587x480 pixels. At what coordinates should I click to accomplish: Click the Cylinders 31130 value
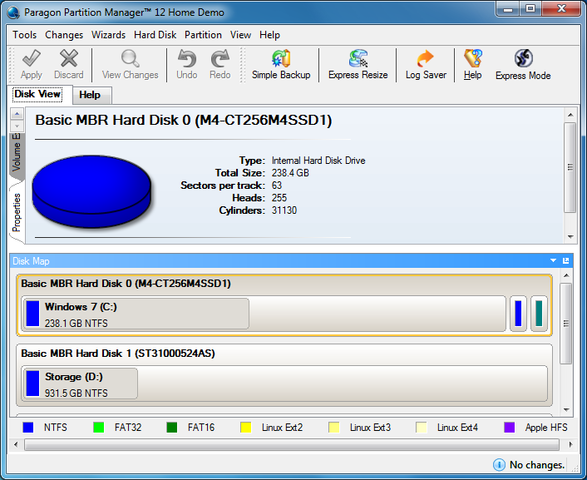point(284,210)
